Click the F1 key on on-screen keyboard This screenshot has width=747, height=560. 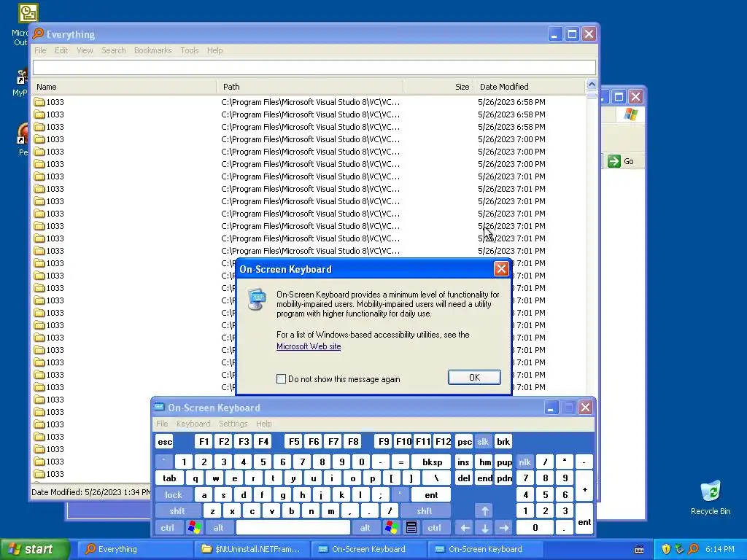pos(204,442)
